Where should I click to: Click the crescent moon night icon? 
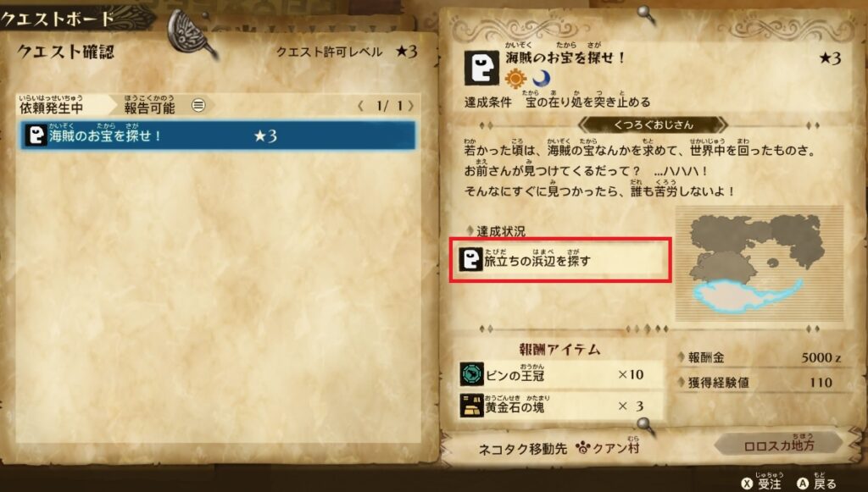541,79
